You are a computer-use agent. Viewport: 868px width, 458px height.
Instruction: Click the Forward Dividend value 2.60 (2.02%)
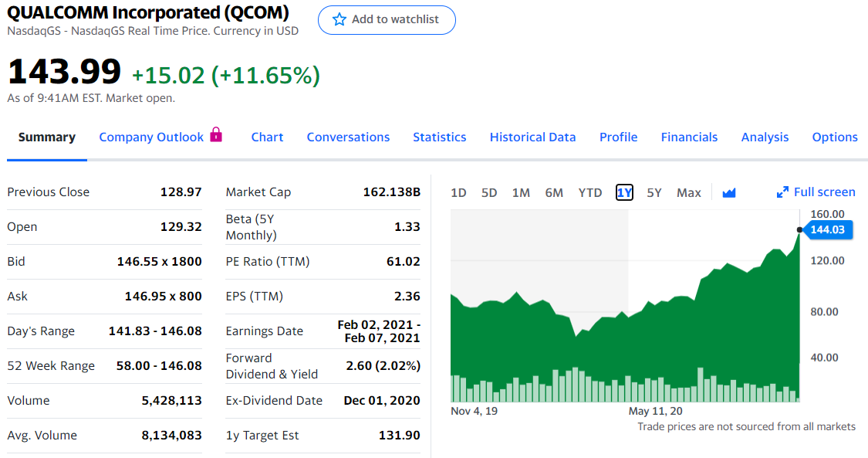[383, 366]
